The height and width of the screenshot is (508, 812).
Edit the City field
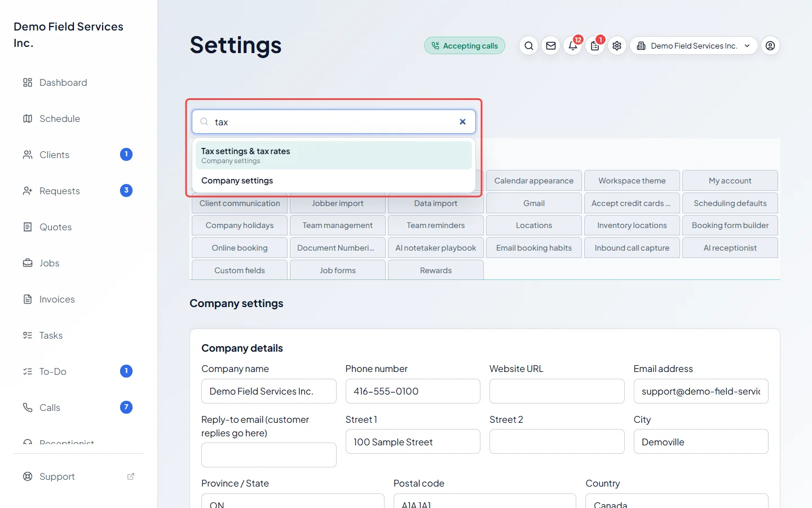click(701, 442)
